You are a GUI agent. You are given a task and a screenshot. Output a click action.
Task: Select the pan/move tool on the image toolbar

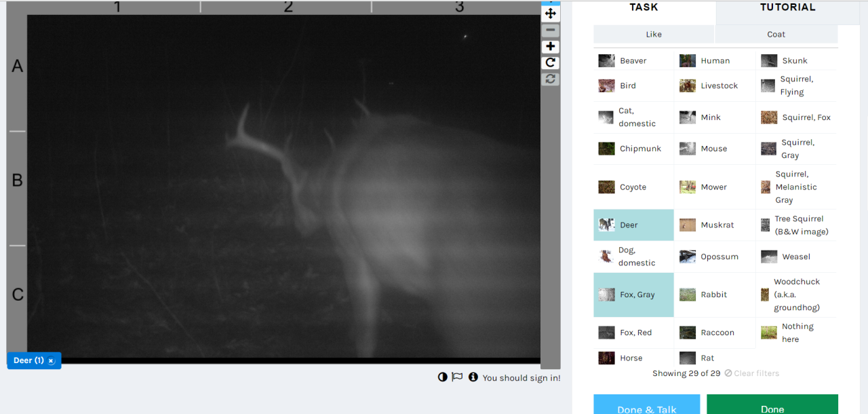[x=551, y=14]
